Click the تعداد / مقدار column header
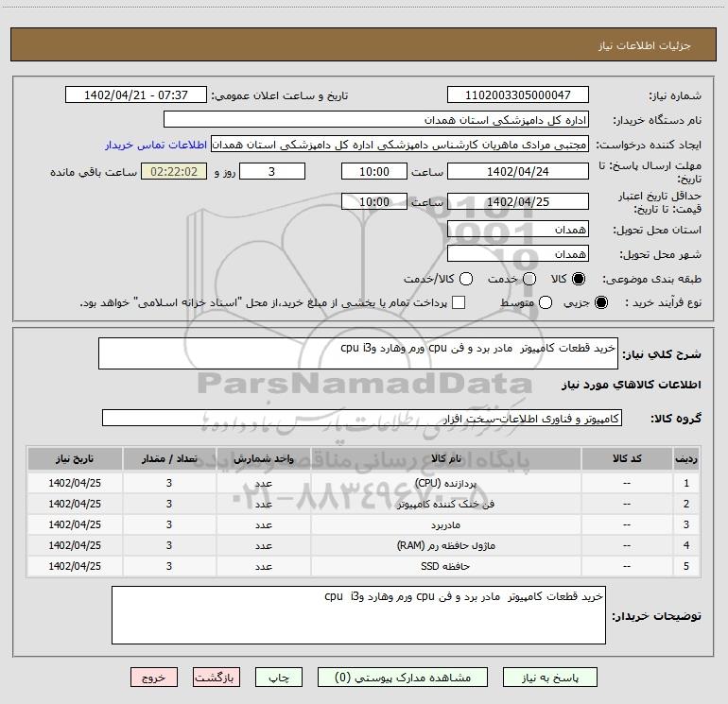The height and width of the screenshot is (704, 728). point(169,459)
